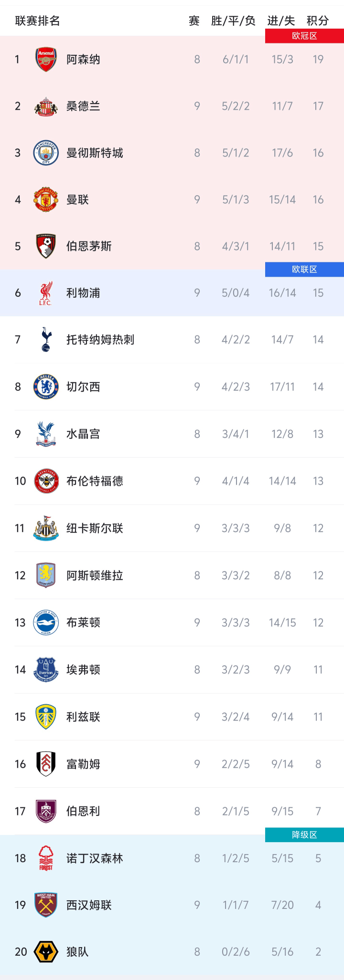
Task: Select the Crystal Palace eagle crest
Action: coord(46,434)
